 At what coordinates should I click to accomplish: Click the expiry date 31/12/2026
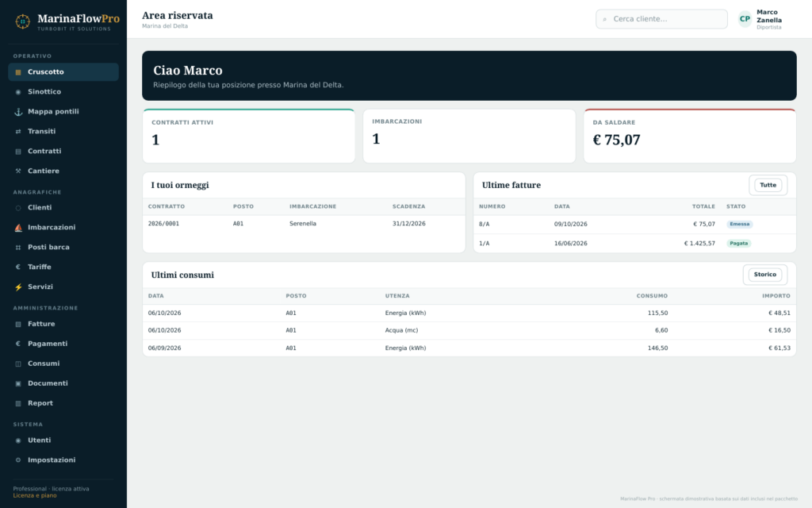tap(409, 224)
